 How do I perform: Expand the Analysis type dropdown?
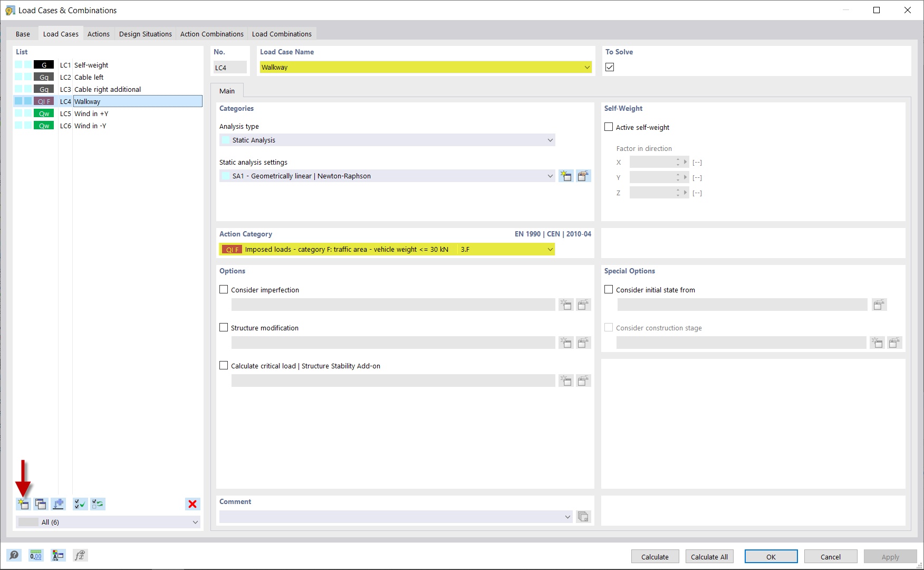pos(387,140)
